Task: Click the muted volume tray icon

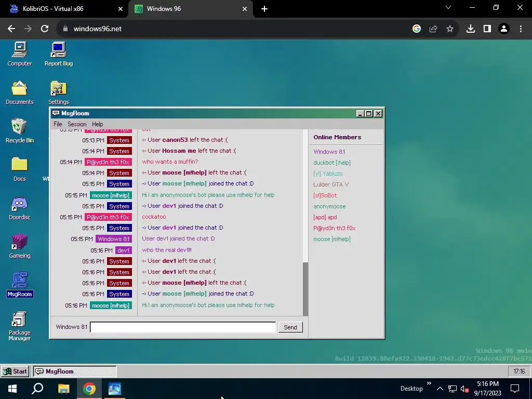Action: click(x=464, y=389)
